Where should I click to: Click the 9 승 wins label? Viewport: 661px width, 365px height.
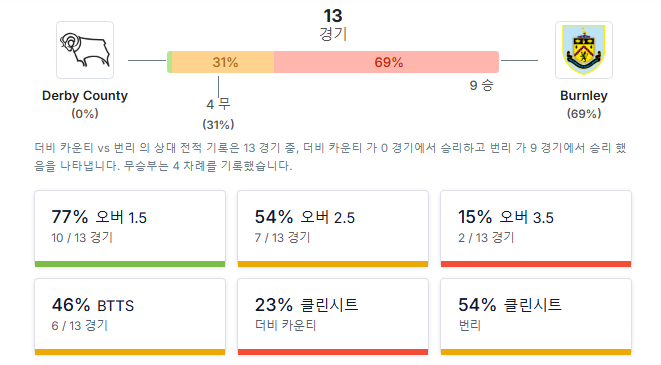481,86
